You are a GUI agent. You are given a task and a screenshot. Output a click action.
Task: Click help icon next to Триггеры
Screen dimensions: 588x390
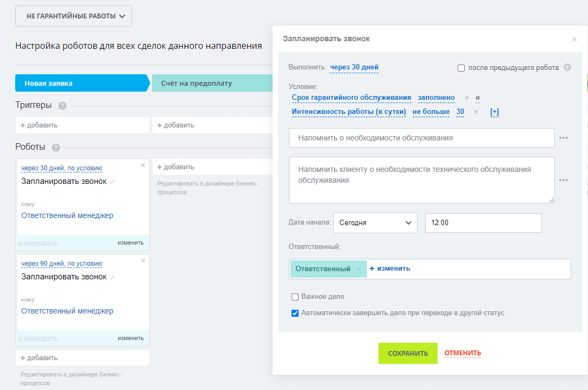click(x=62, y=106)
